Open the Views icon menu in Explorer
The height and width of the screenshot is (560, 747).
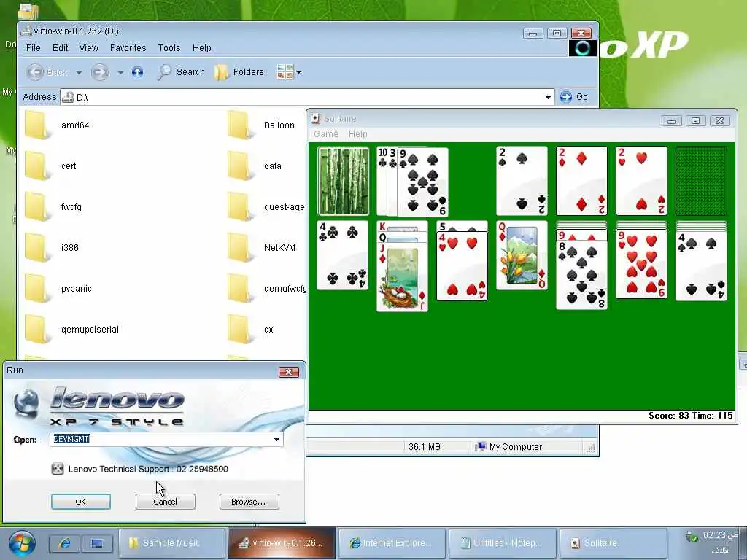(x=289, y=72)
